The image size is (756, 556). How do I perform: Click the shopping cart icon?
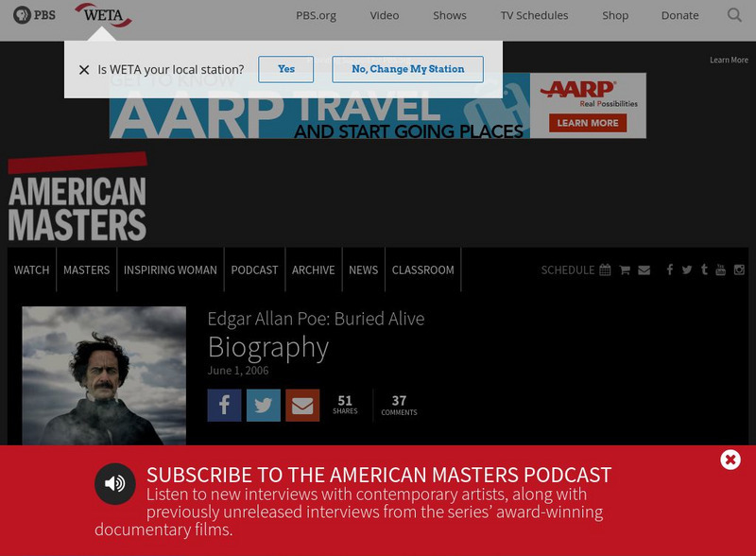tap(624, 269)
